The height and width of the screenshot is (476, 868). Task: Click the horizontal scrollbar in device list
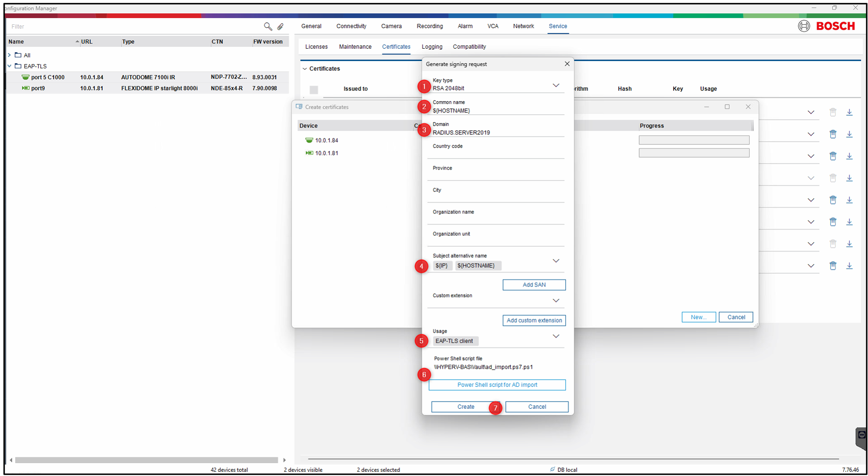click(x=146, y=460)
